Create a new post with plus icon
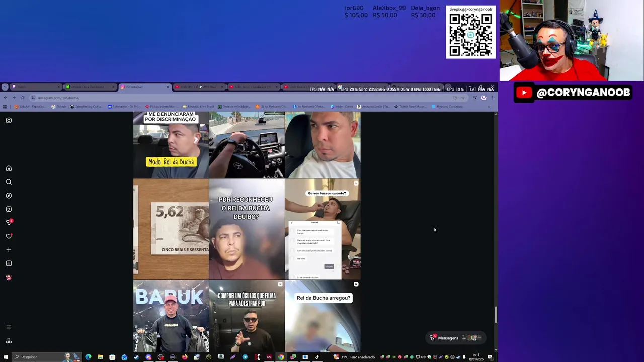 [x=9, y=250]
